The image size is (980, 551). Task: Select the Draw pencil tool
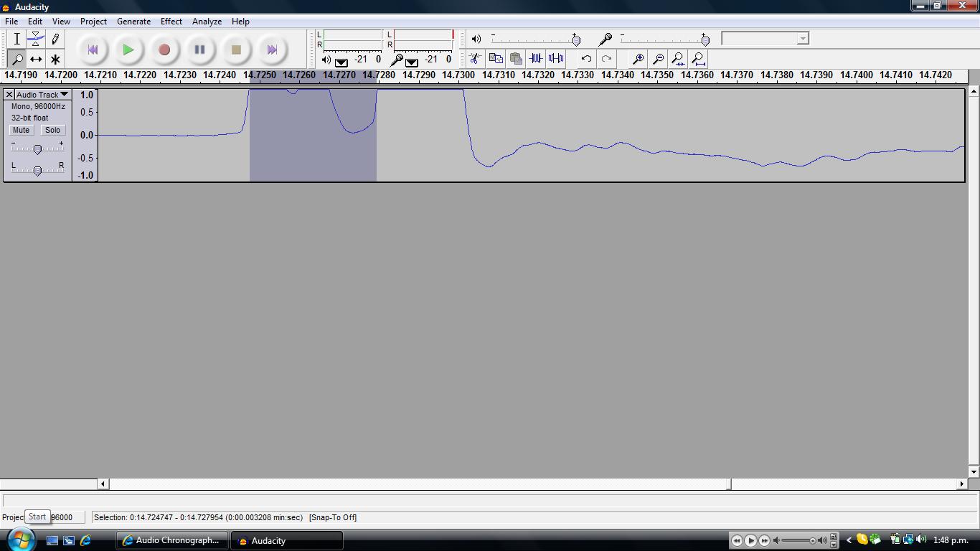(x=55, y=39)
